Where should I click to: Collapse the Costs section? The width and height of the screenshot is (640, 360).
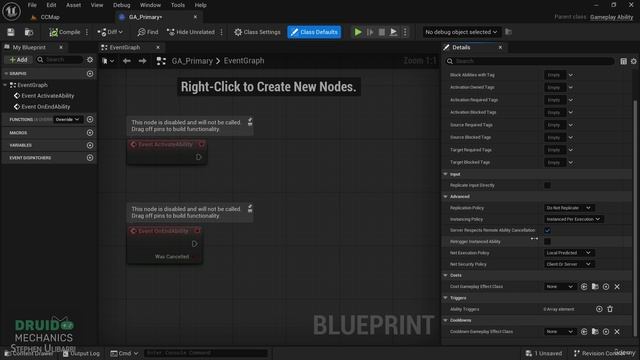(446, 275)
